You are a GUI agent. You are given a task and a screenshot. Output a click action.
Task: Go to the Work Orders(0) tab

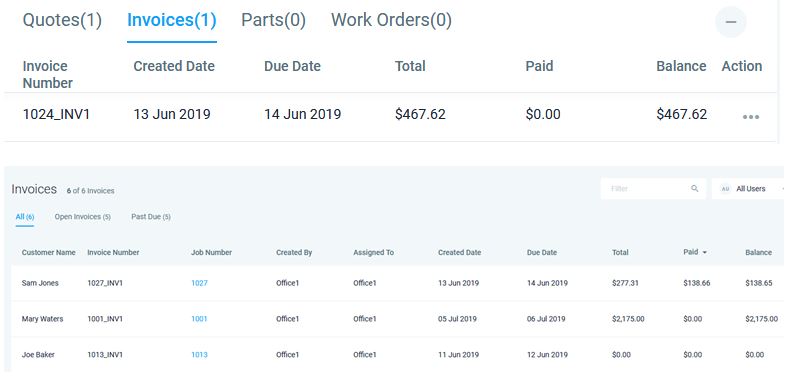[x=391, y=20]
